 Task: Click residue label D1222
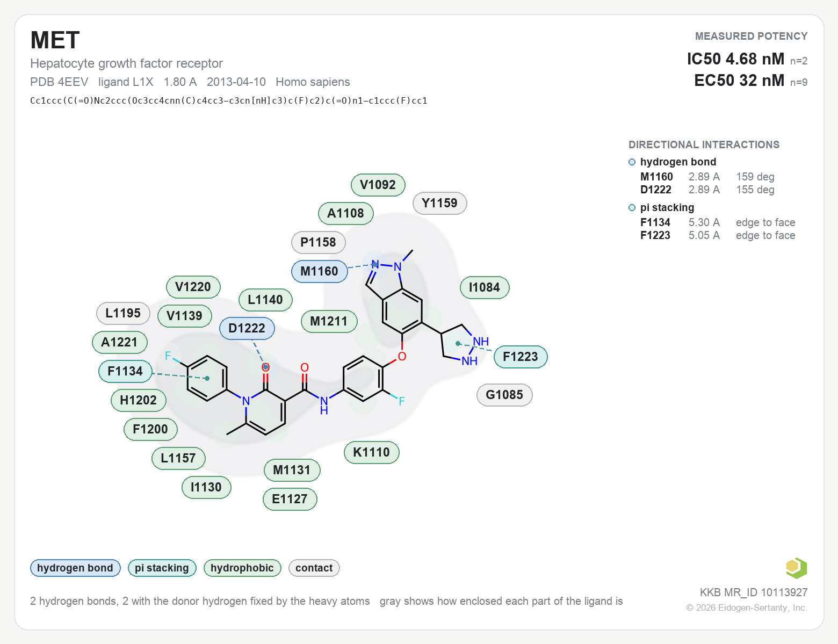(x=247, y=328)
